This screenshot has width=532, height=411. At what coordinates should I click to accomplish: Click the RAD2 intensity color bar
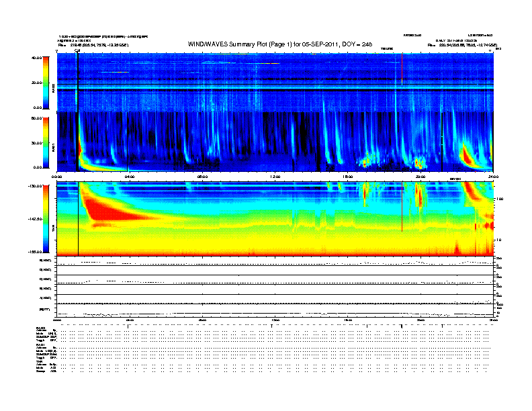(46, 83)
